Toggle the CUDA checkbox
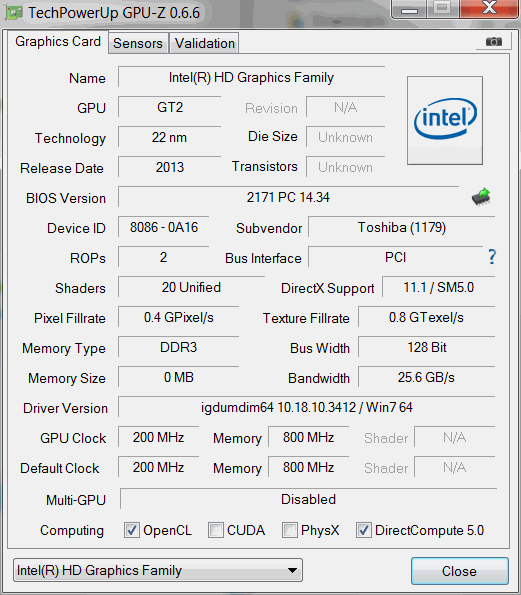521x595 pixels. (x=216, y=530)
